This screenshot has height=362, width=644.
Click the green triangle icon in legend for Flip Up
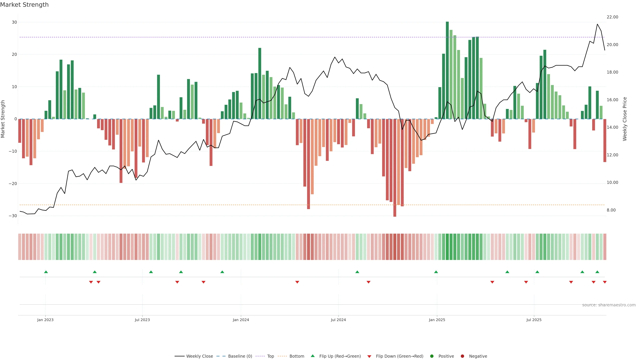click(312, 356)
